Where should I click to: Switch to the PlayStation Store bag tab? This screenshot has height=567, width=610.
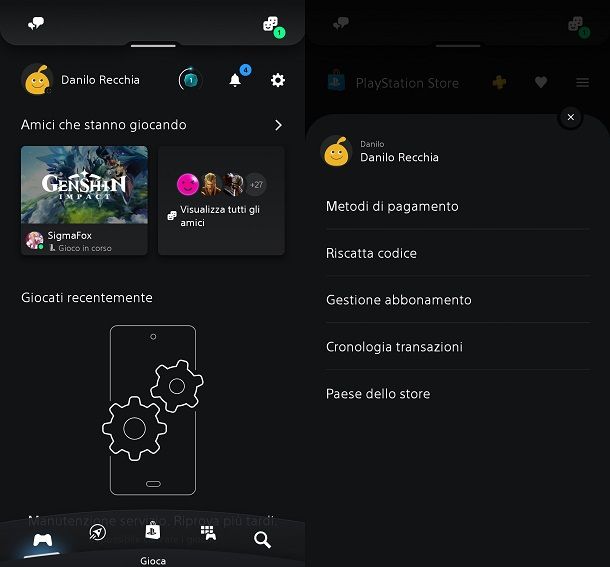pyautogui.click(x=152, y=530)
